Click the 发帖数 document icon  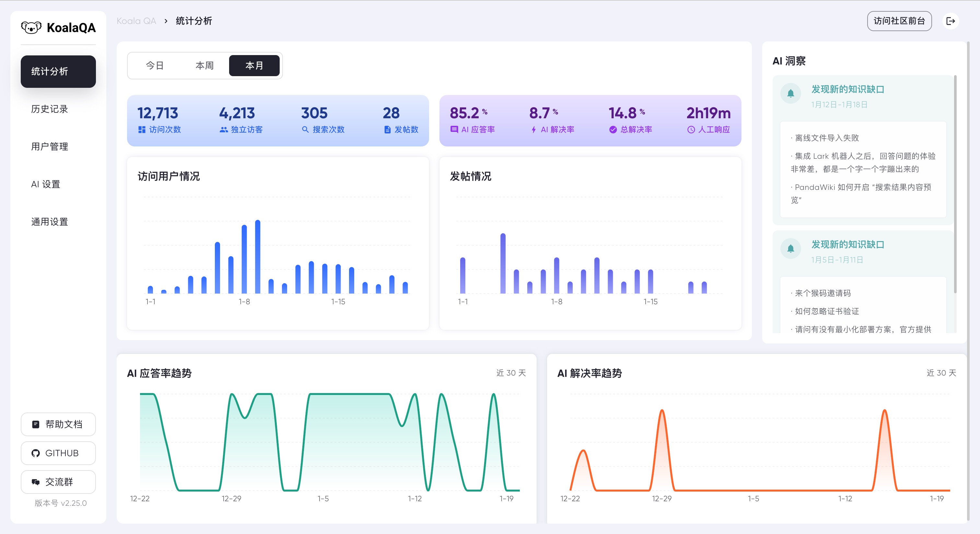point(387,130)
